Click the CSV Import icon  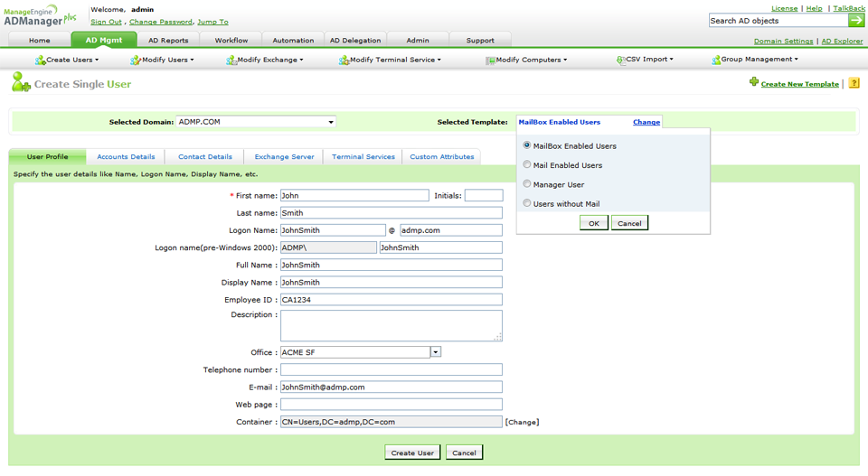click(x=620, y=61)
